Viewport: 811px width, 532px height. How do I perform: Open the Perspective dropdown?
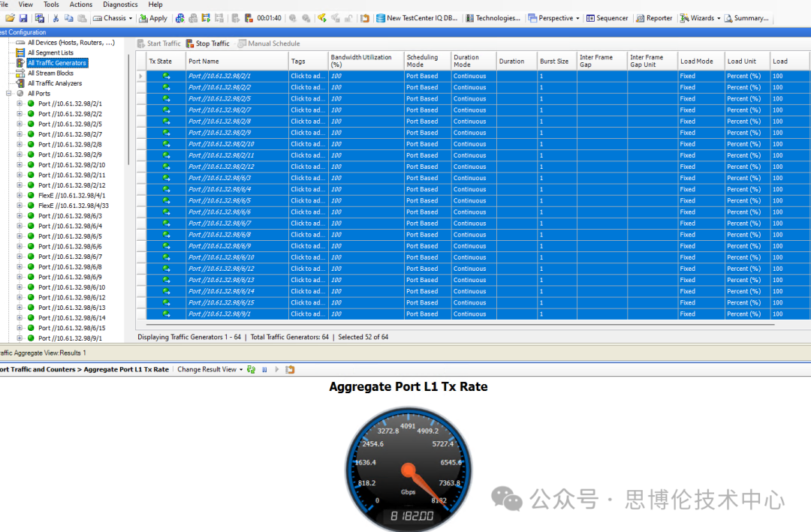(555, 18)
